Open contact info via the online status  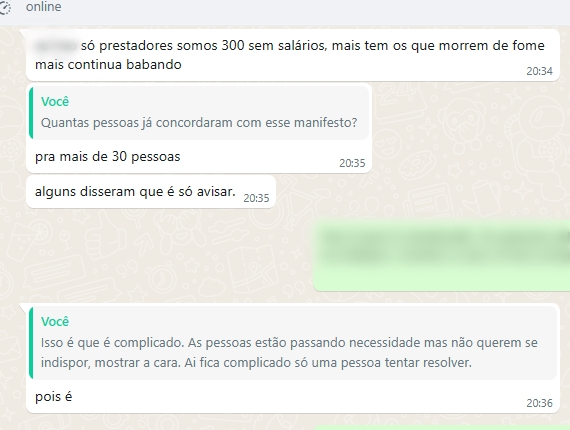(x=44, y=7)
